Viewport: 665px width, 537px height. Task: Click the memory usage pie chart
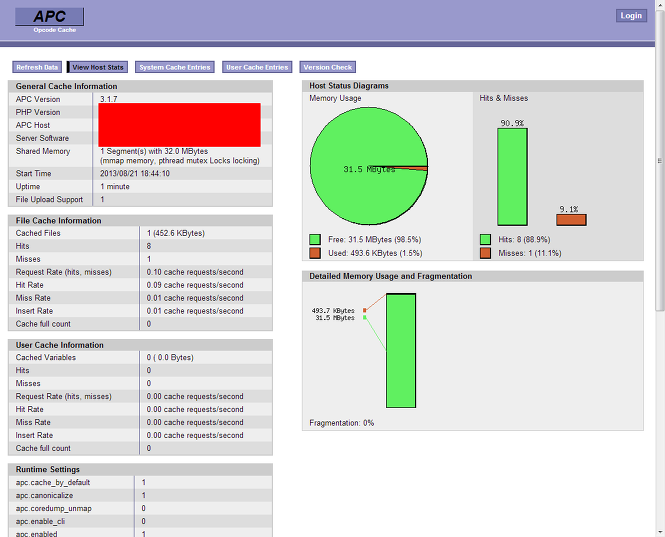click(x=369, y=166)
